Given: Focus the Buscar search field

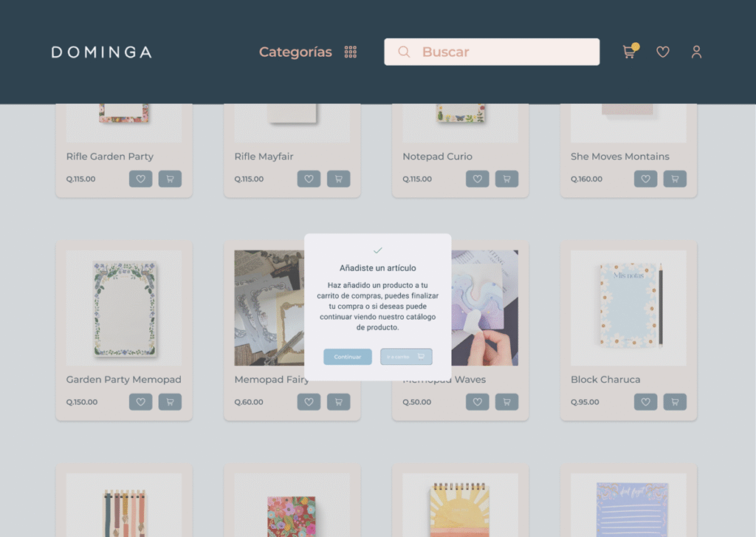Looking at the screenshot, I should tap(492, 52).
